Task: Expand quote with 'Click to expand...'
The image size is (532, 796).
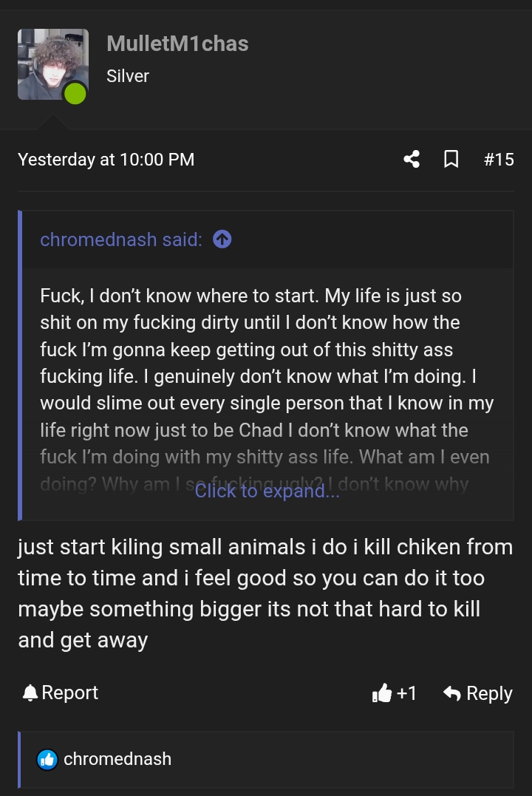Action: (267, 491)
